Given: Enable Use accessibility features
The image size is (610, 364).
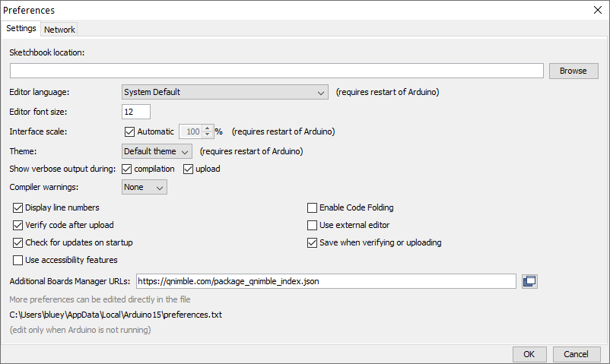Looking at the screenshot, I should coord(18,260).
